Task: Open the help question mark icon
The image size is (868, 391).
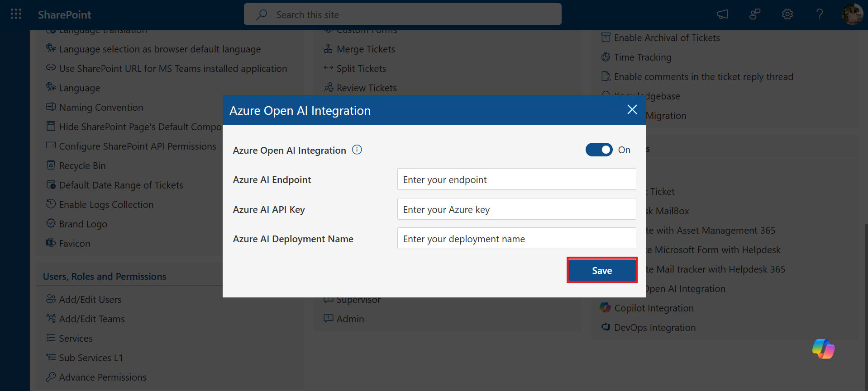Action: 820,14
